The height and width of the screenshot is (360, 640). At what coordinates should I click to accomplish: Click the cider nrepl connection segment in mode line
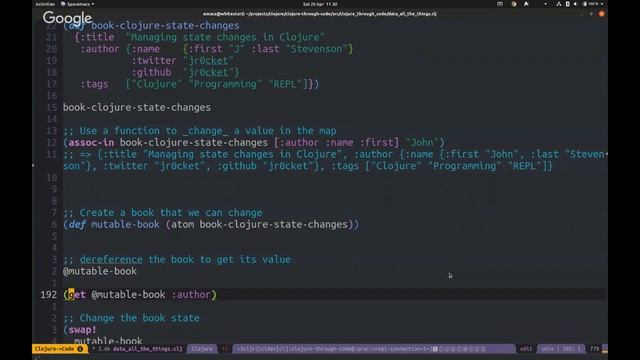(x=333, y=349)
